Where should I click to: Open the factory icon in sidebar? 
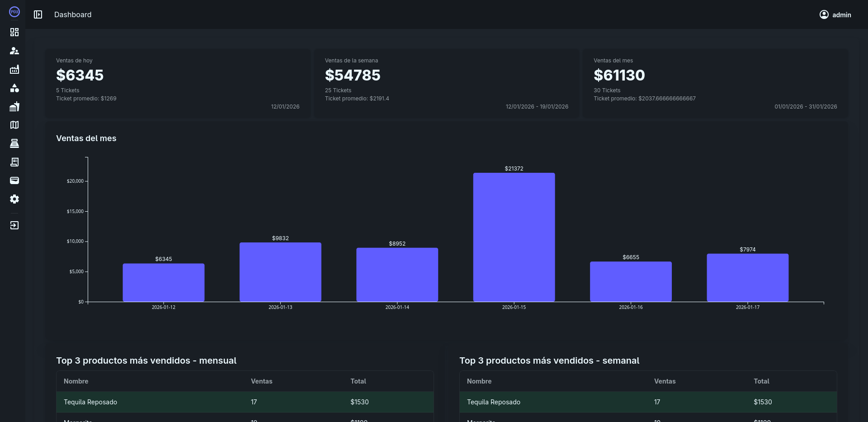tap(14, 69)
